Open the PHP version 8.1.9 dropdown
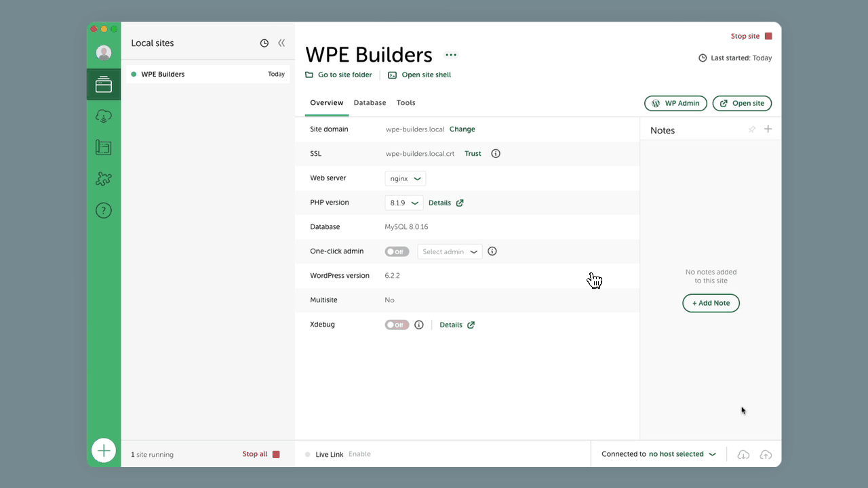The image size is (868, 488). 404,203
